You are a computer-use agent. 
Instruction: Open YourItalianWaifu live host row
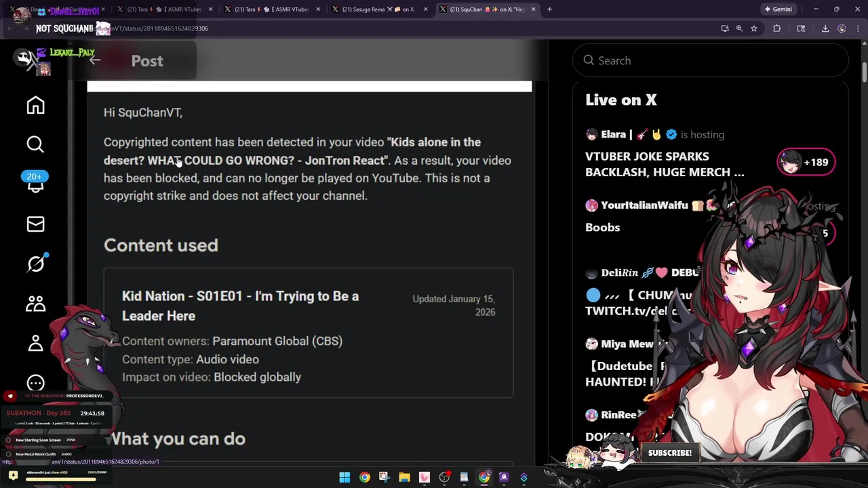pos(644,205)
